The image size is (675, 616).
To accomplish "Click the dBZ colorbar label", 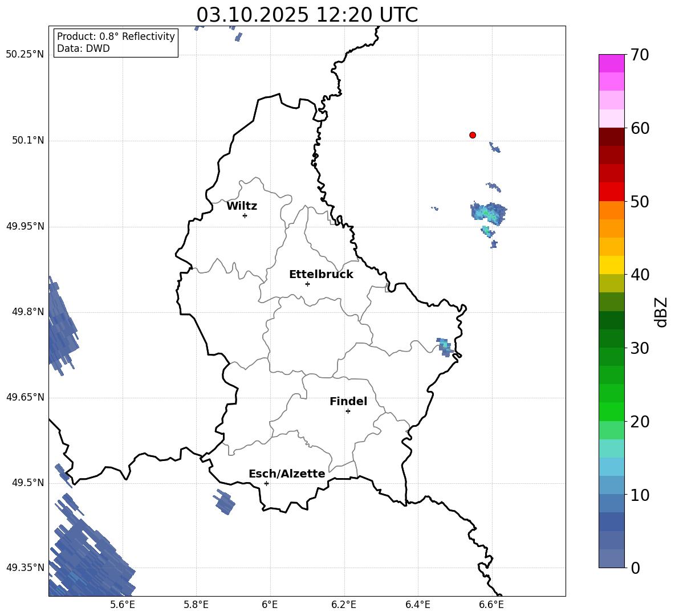I will coord(662,312).
